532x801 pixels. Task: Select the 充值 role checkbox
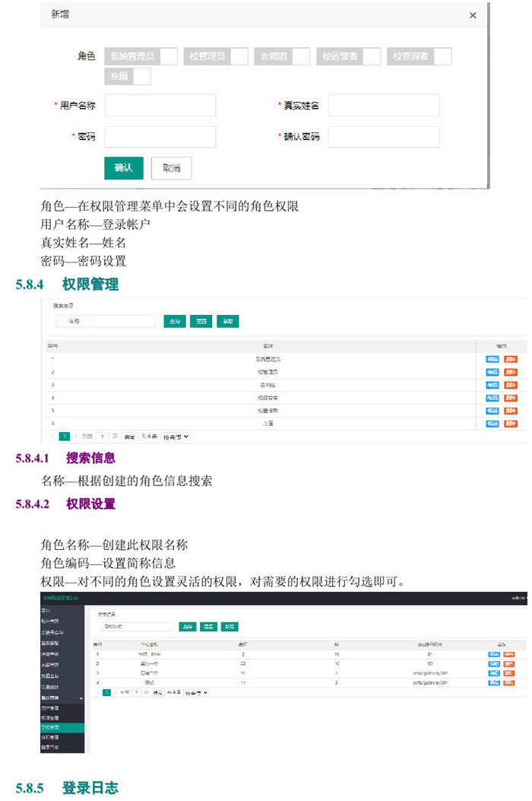pos(141,77)
